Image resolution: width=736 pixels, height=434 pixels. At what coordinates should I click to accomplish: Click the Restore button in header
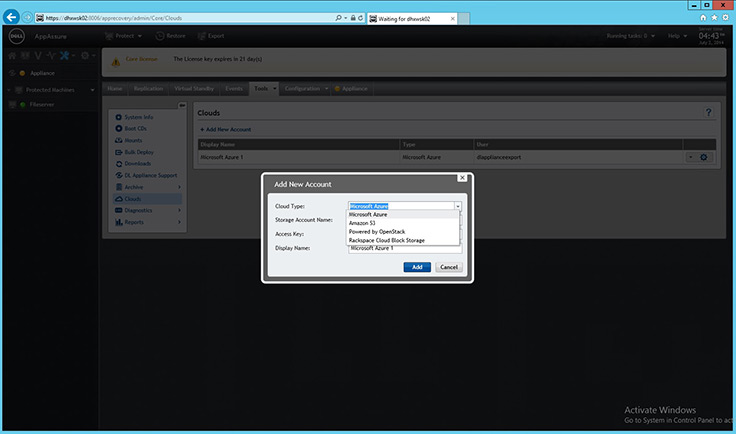(170, 36)
